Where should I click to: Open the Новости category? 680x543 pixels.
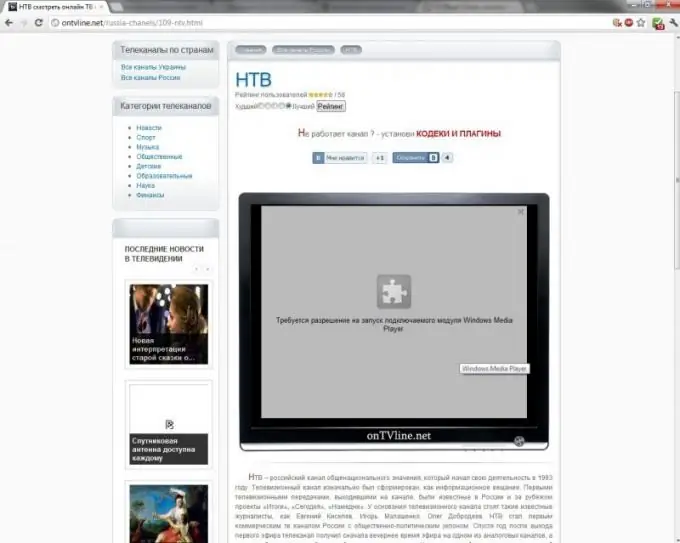click(x=149, y=128)
